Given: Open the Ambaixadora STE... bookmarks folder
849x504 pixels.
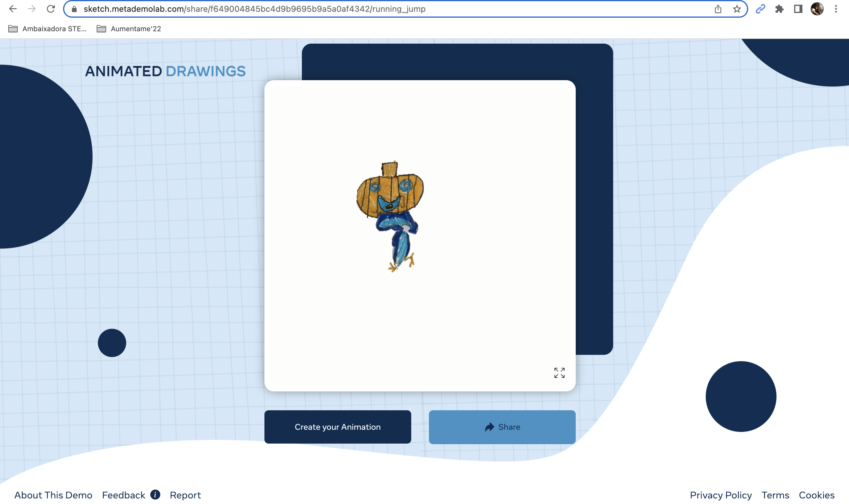Looking at the screenshot, I should click(x=47, y=29).
